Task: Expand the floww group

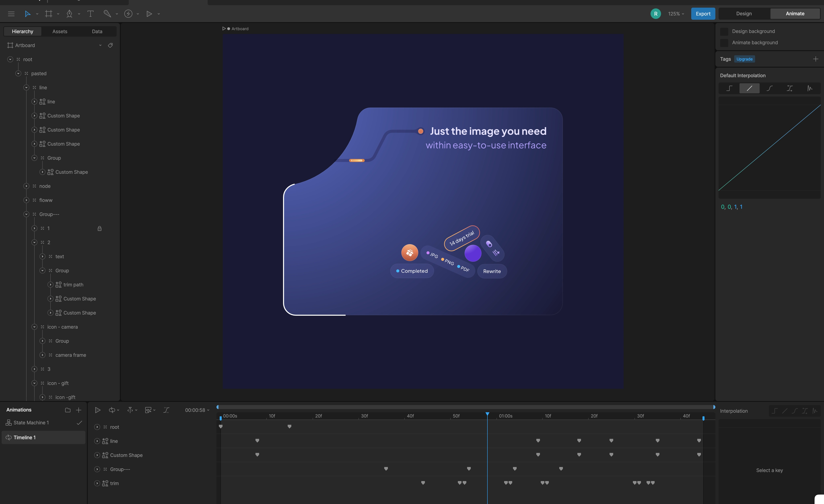Action: click(26, 200)
